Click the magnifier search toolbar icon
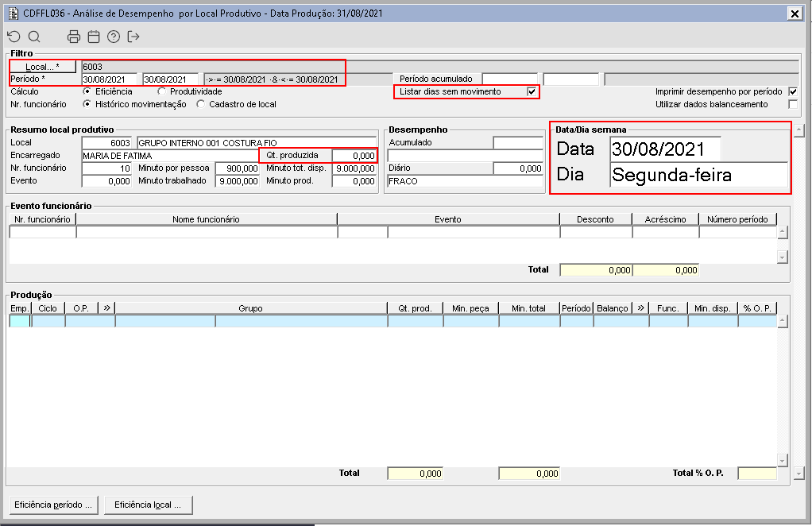 [x=34, y=37]
